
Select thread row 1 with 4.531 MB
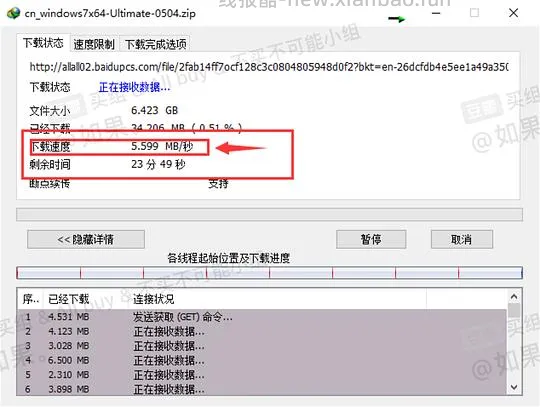pos(262,317)
